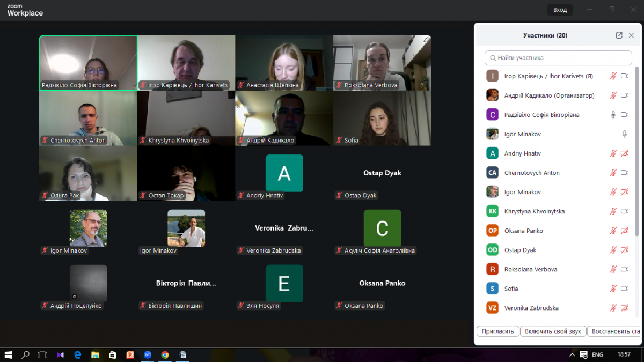The height and width of the screenshot is (362, 644).
Task: Open the Windows Start menu
Action: click(x=9, y=355)
